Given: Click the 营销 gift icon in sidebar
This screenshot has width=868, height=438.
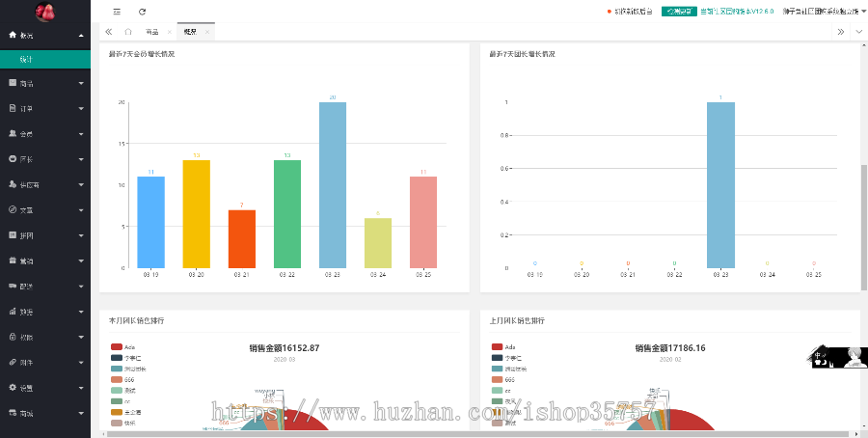Looking at the screenshot, I should [13, 260].
